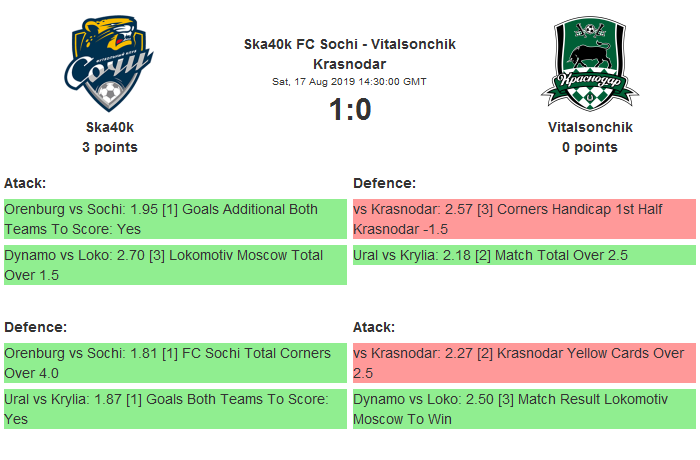Screen dimensions: 700x460
Task: Click the match title Ska40k FC Sochi - Vitalsonchik Krasnodar
Action: click(350, 53)
